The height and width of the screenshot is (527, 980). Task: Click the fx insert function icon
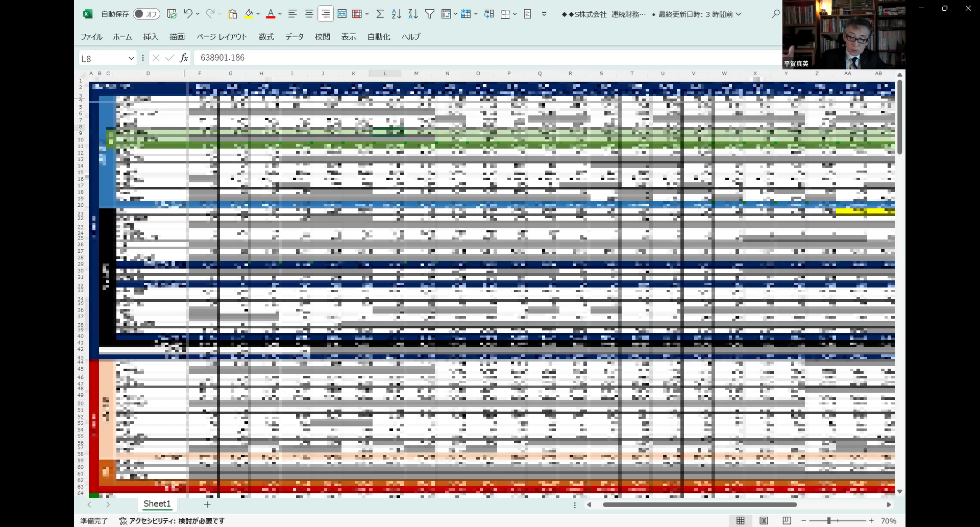184,58
